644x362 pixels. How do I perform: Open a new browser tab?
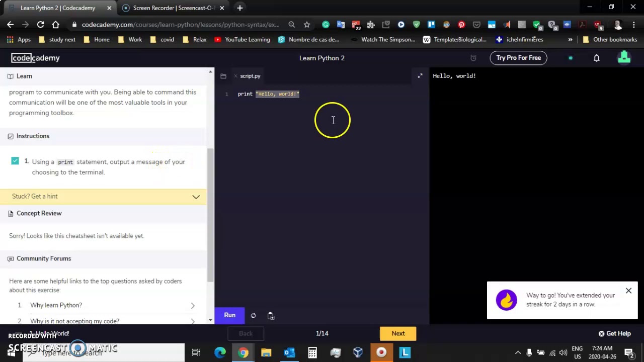[240, 8]
